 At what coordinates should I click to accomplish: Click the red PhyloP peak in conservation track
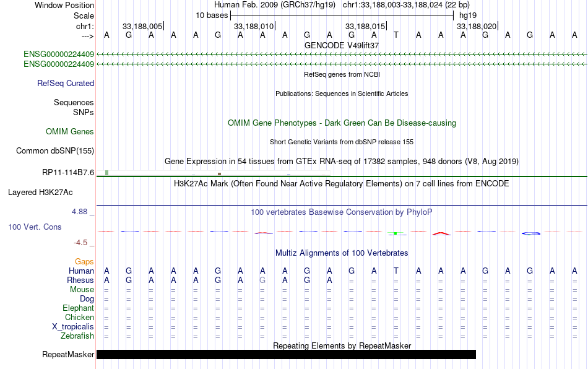pyautogui.click(x=441, y=233)
